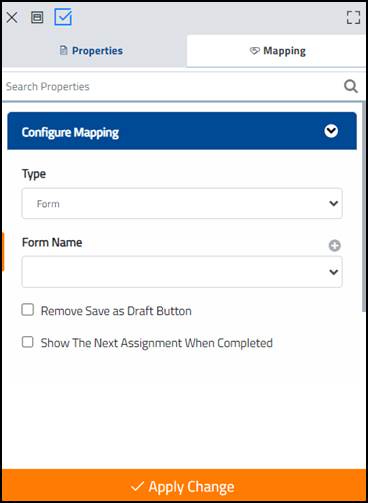
Task: Click the Apply Change button
Action: point(184,486)
